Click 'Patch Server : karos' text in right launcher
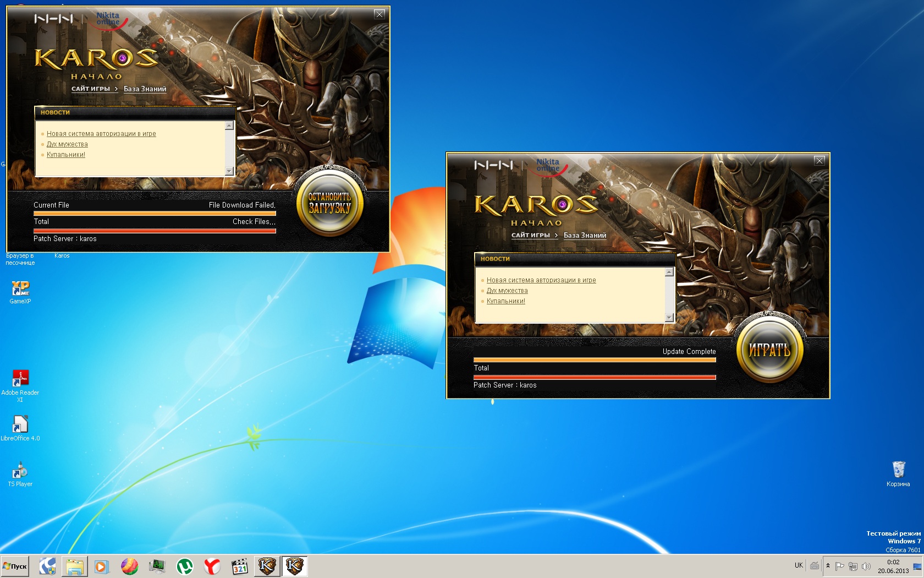The height and width of the screenshot is (578, 924). (505, 385)
